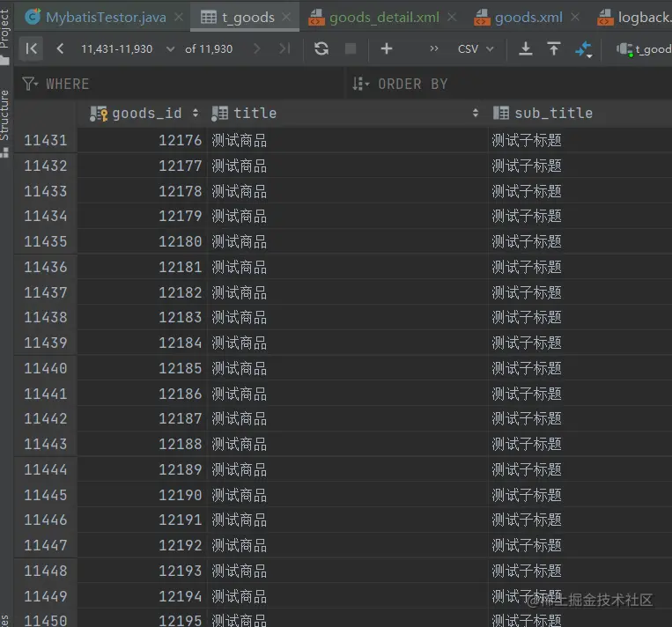
Task: Add a new row with plus icon
Action: pos(387,48)
